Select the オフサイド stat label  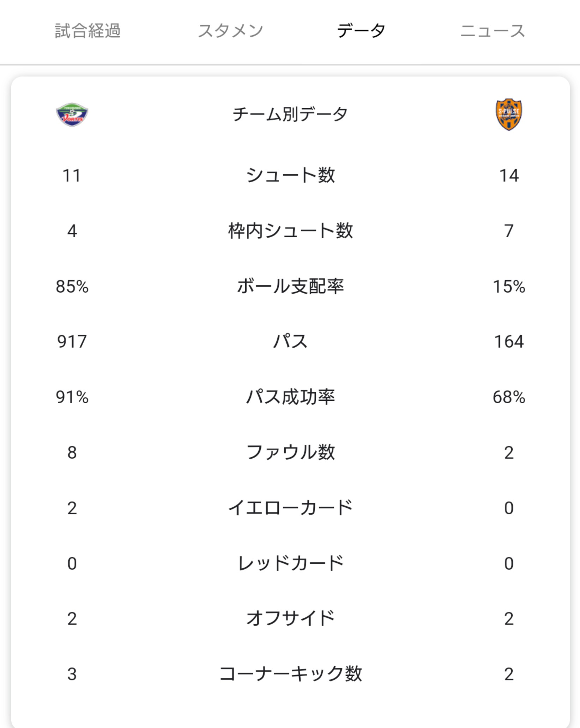point(290,619)
